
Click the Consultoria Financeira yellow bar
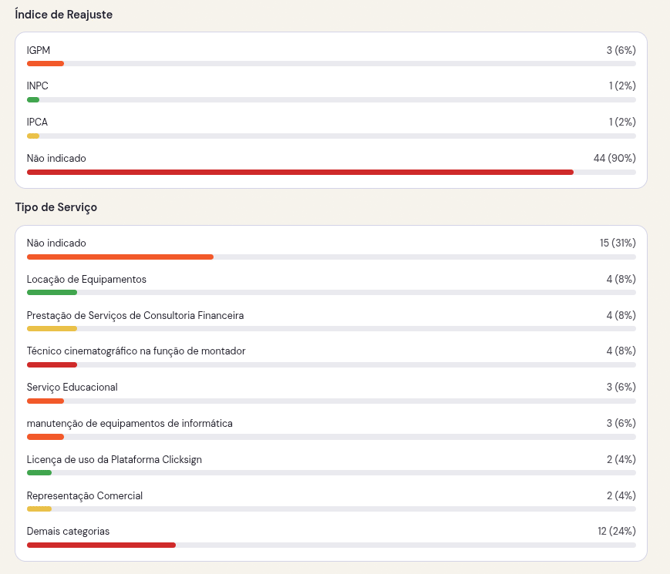point(52,329)
